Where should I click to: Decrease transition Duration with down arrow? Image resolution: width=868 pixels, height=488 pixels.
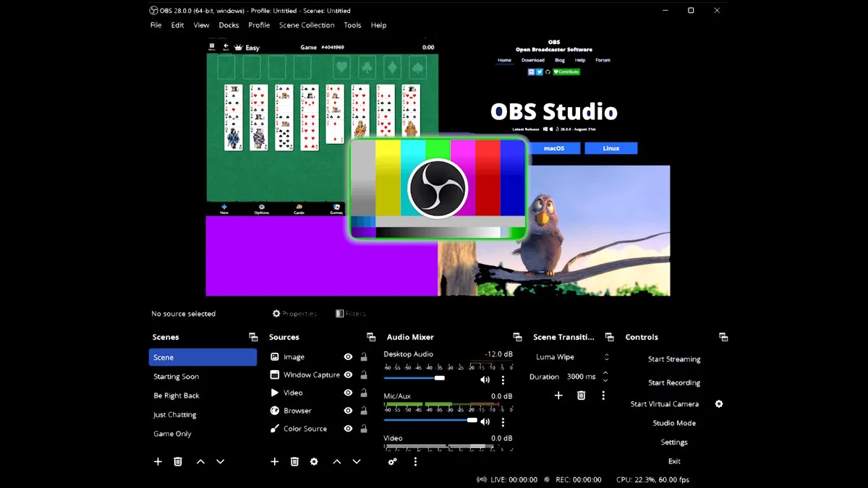tap(605, 380)
